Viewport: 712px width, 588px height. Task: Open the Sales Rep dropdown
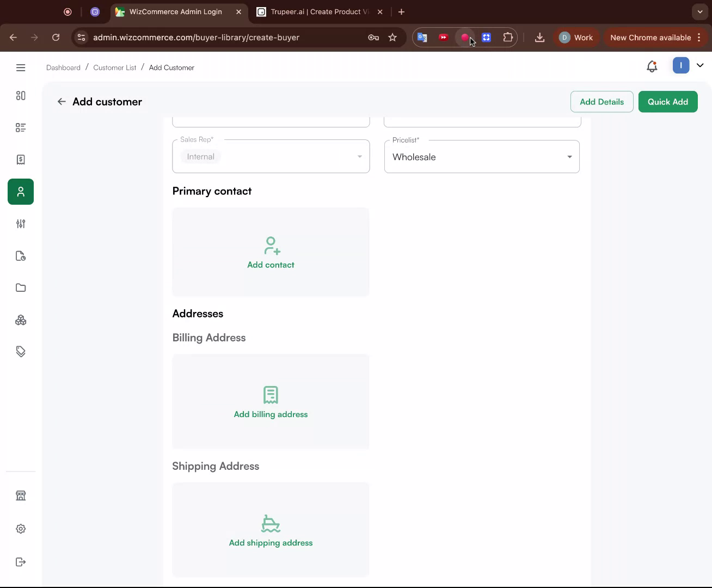point(271,156)
